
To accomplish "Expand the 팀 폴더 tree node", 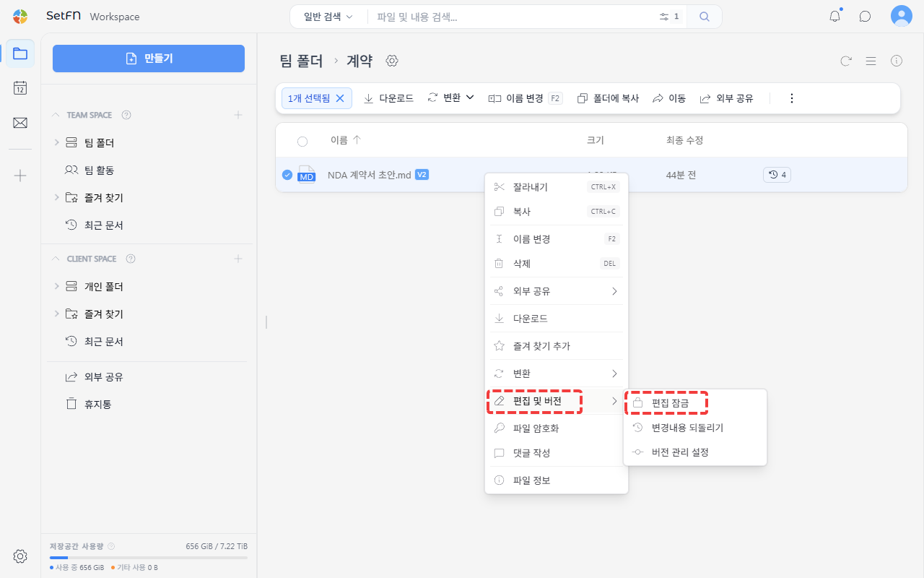I will click(56, 143).
